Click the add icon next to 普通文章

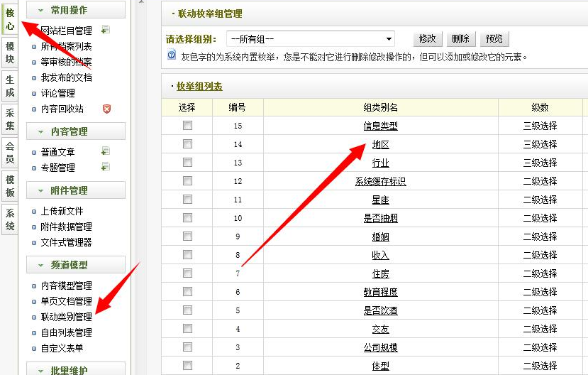click(x=106, y=151)
